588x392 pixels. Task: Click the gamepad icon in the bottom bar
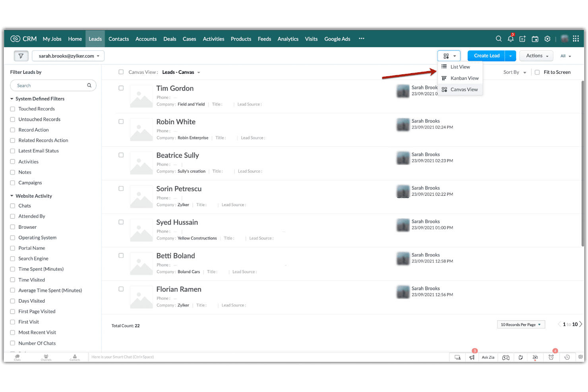pyautogui.click(x=506, y=357)
